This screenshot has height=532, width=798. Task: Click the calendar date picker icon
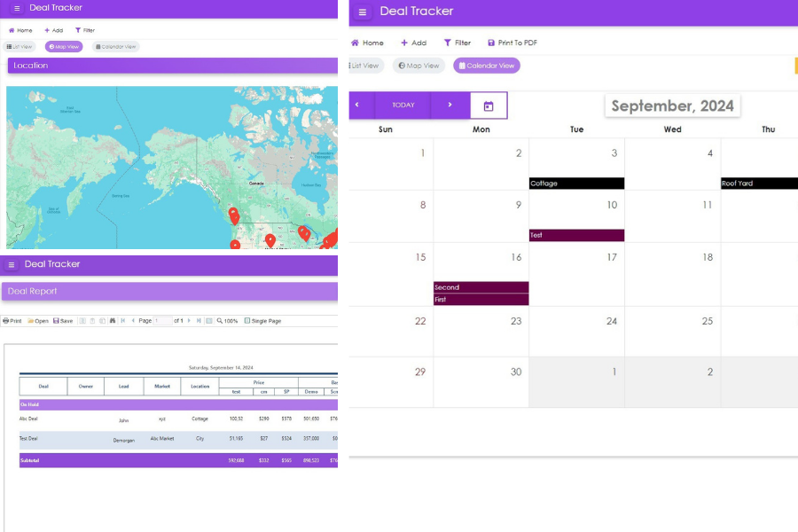click(489, 106)
